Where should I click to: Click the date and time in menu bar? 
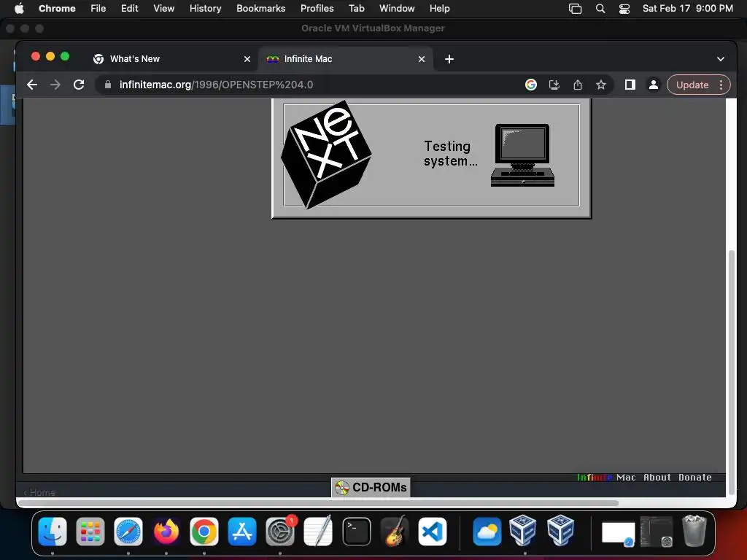(x=687, y=8)
